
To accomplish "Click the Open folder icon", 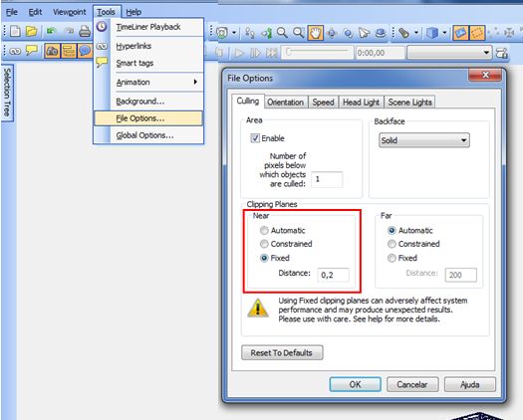I will 31,32.
